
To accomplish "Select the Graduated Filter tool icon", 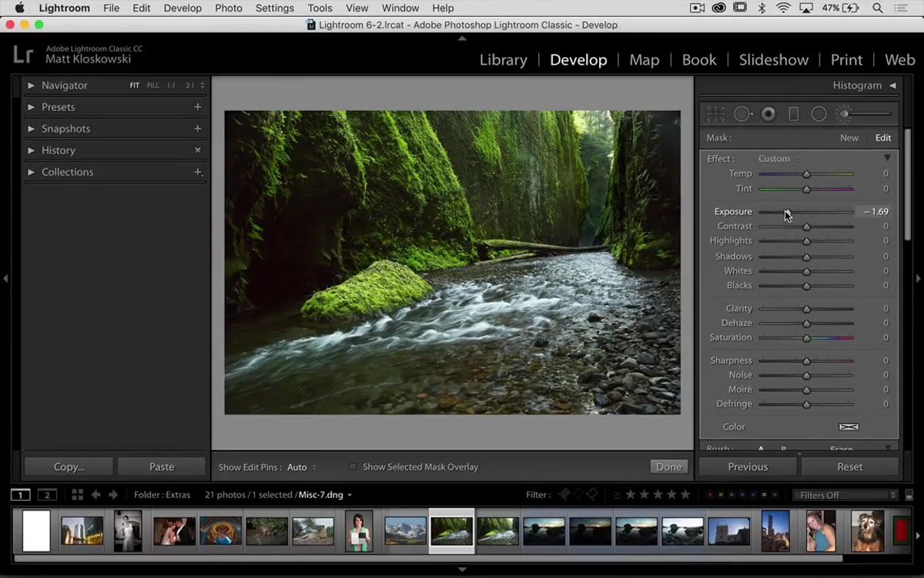I will click(793, 114).
